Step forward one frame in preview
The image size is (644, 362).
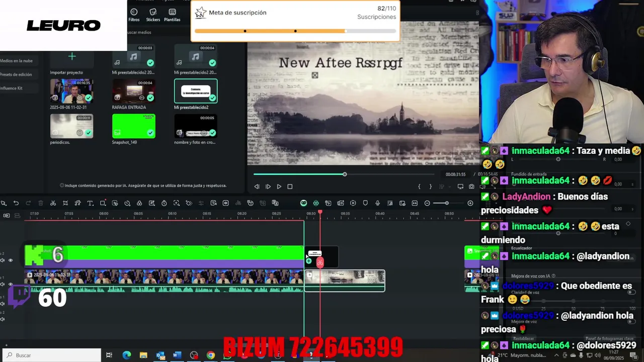[268, 187]
